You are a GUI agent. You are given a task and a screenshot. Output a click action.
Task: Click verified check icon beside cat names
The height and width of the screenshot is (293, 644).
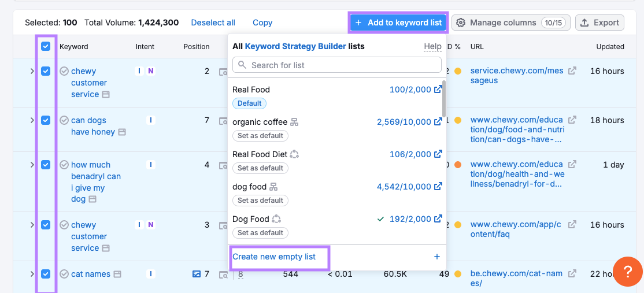pyautogui.click(x=64, y=274)
